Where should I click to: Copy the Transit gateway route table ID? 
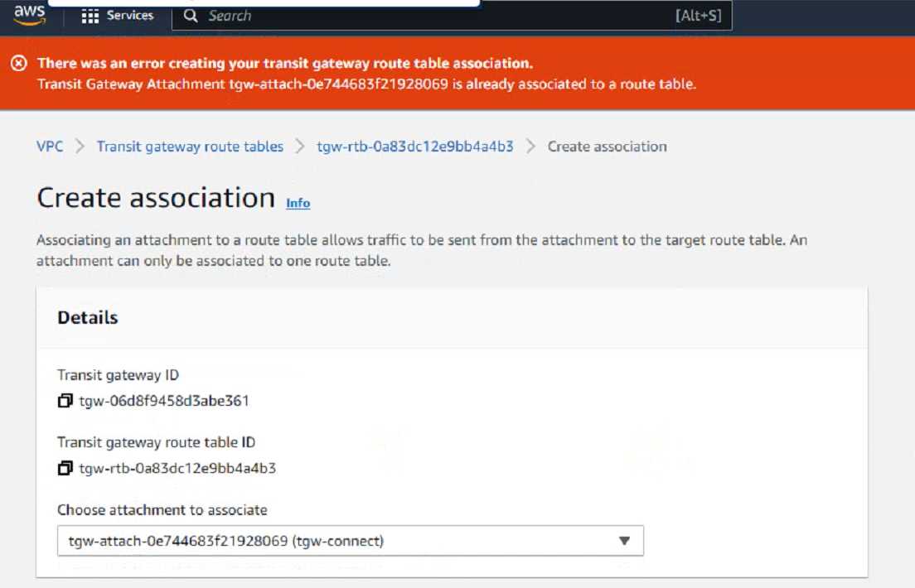65,469
